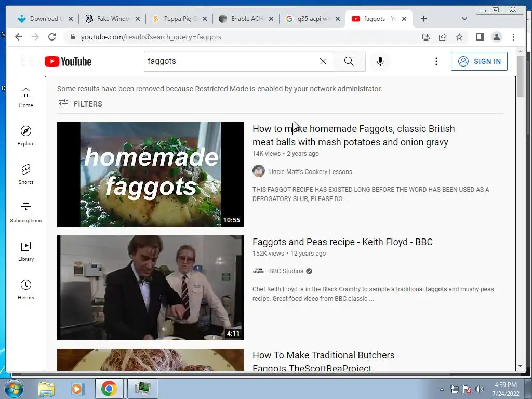Click the YouTube logo
Screen dimensions: 532x399
68,61
